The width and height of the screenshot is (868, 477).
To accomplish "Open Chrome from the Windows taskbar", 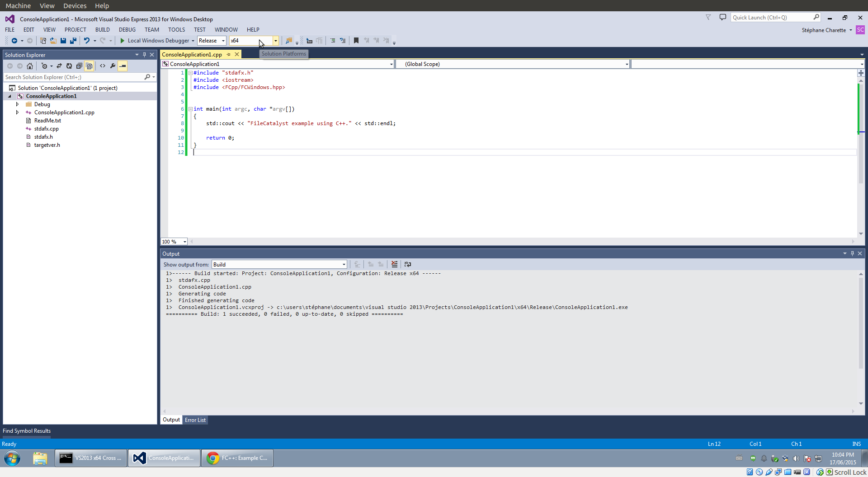I will (237, 458).
